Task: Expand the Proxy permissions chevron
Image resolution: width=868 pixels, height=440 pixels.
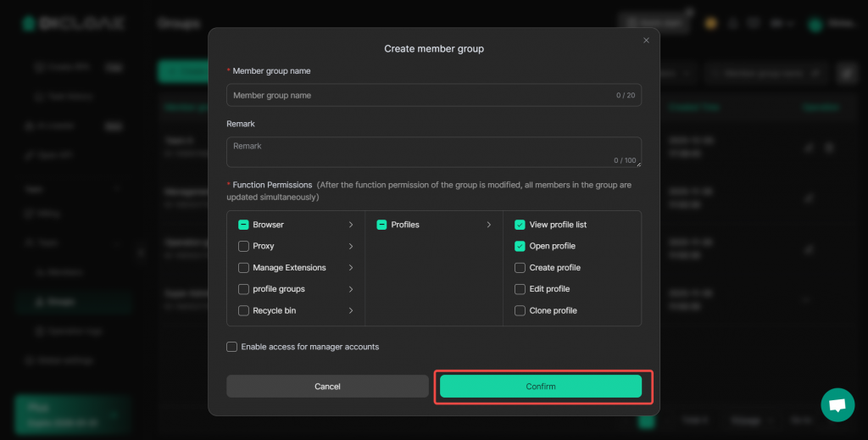Action: point(351,246)
